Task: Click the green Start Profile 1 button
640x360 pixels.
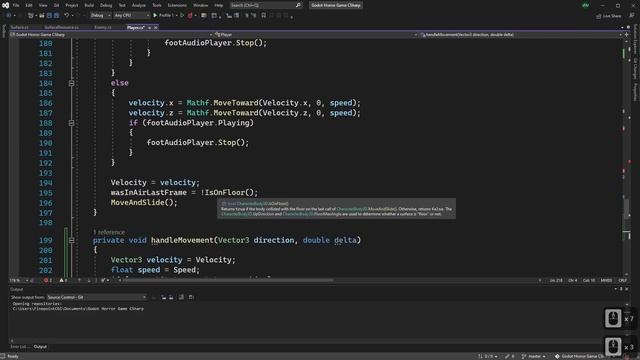Action: click(163, 16)
